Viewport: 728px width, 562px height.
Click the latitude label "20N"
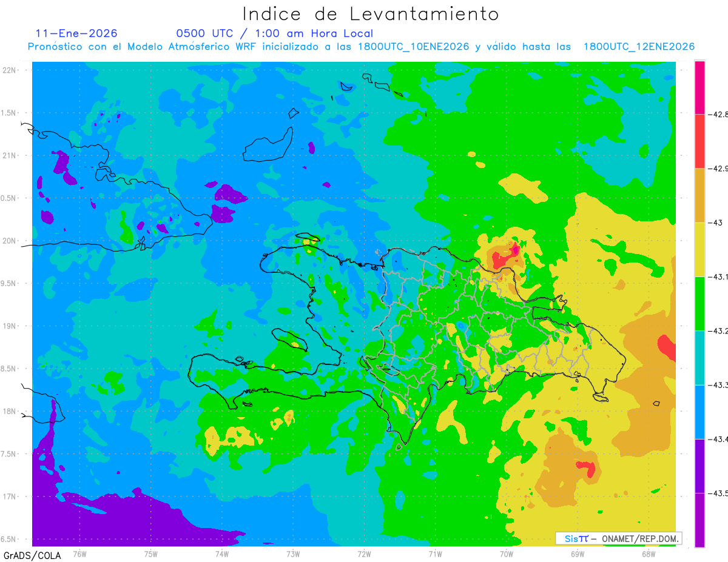(x=9, y=241)
